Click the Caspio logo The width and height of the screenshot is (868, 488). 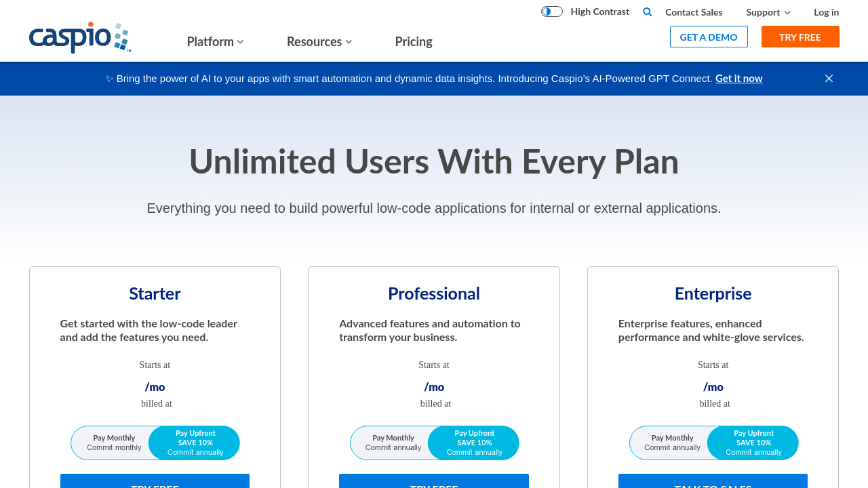(79, 37)
